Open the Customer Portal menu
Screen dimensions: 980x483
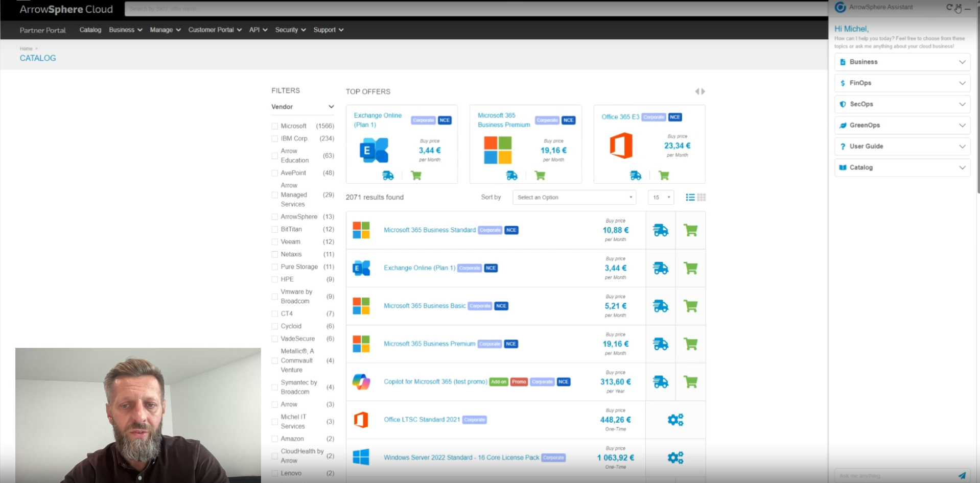215,30
